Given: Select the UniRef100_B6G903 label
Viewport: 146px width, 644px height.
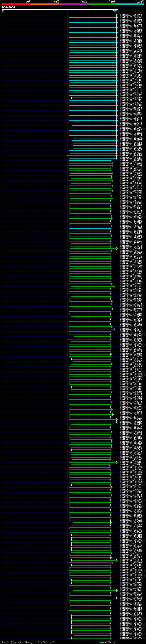Looking at the screenshot, I should pos(131,286).
